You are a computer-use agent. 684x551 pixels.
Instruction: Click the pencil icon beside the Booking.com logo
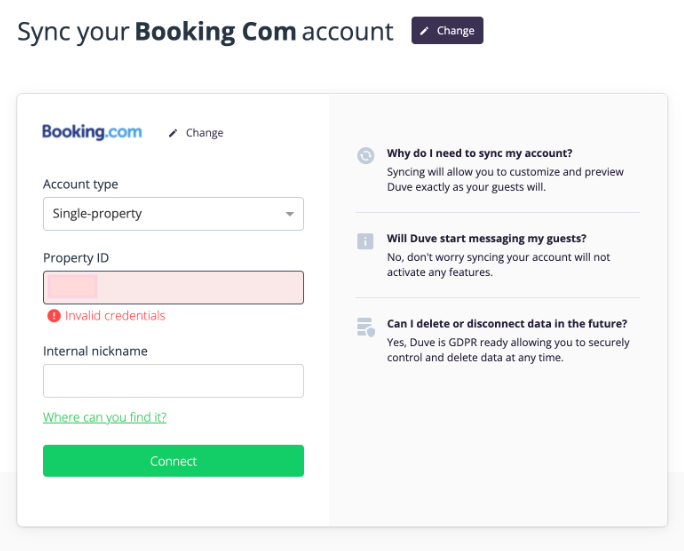tap(173, 133)
